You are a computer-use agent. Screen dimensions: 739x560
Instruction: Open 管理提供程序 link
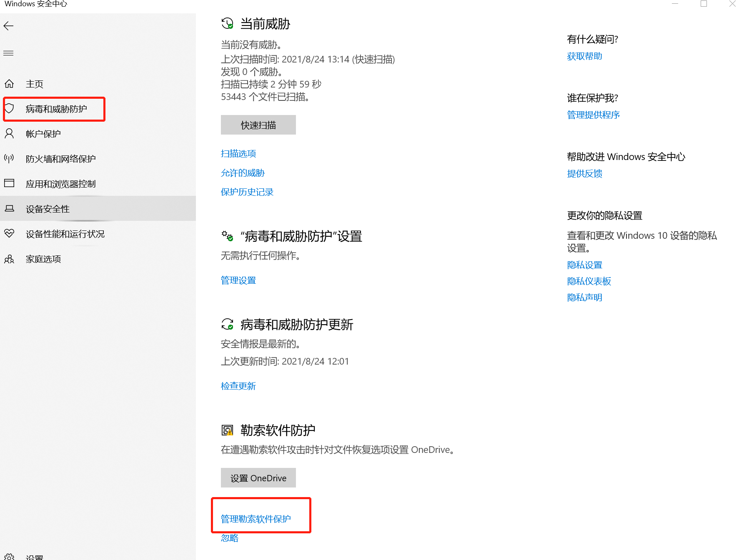coord(594,115)
